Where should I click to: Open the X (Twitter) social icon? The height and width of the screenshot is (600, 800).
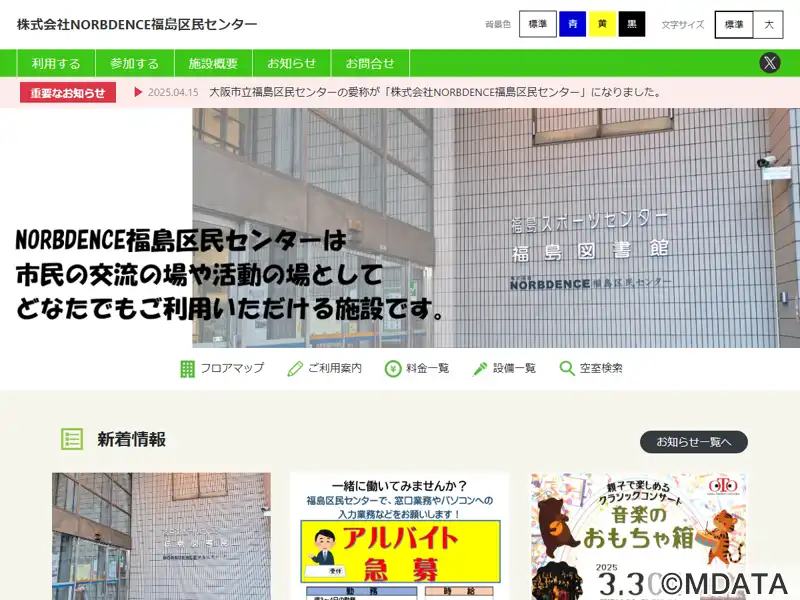pos(769,63)
